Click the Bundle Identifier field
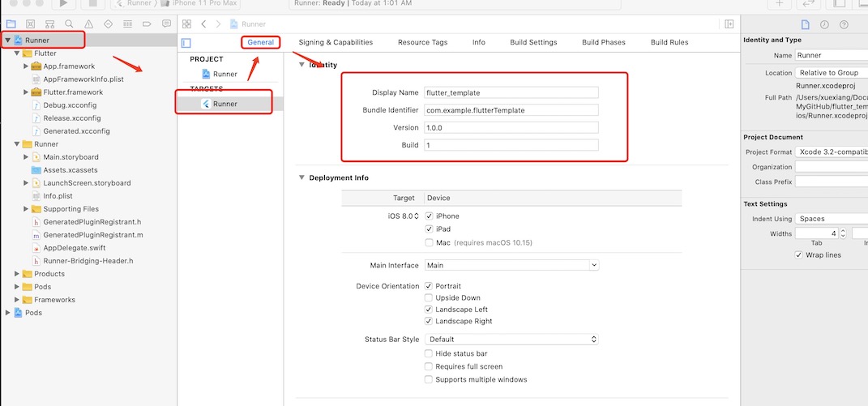Image resolution: width=868 pixels, height=406 pixels. [511, 110]
